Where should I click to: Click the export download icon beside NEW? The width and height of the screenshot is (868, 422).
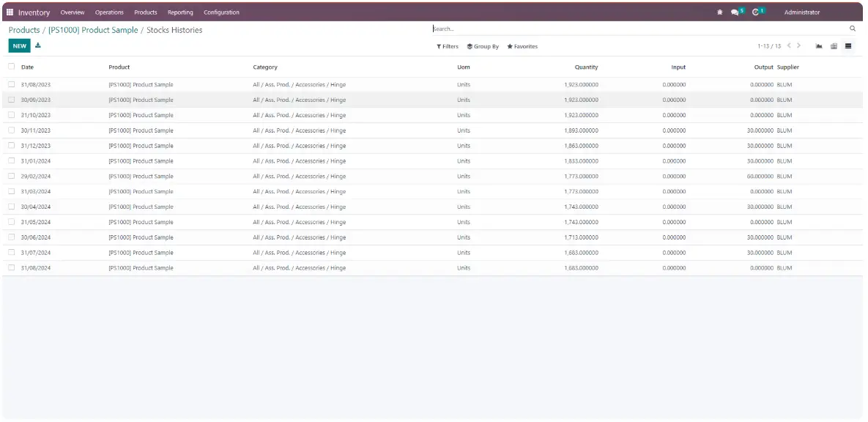(38, 45)
